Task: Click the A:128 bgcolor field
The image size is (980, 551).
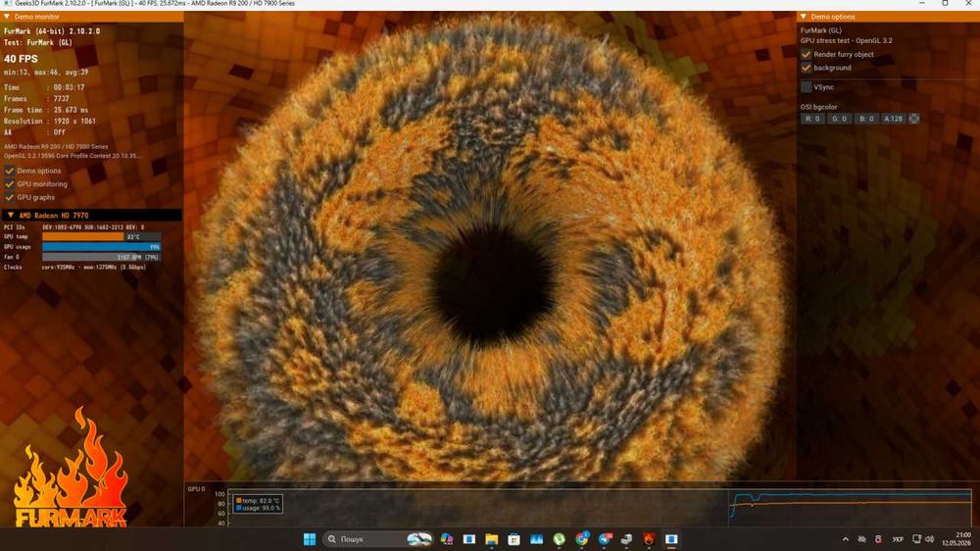Action: point(893,119)
